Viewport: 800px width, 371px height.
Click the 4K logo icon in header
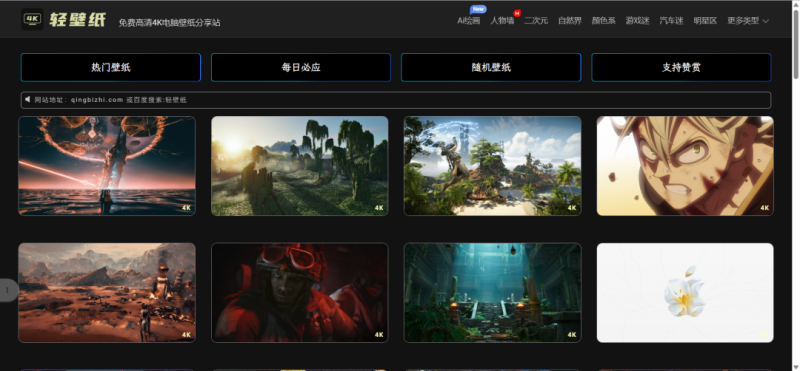pos(32,19)
